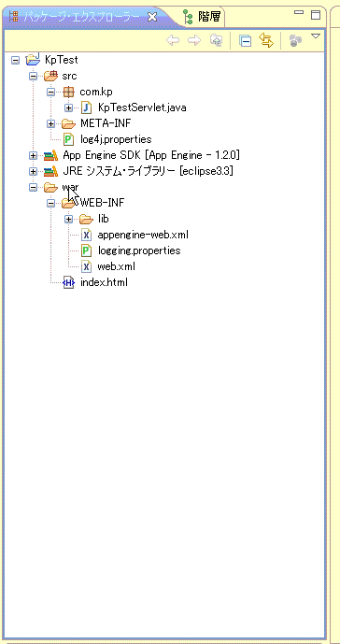340x644 pixels.
Task: Click the KpTest project icon
Action: click(x=33, y=60)
